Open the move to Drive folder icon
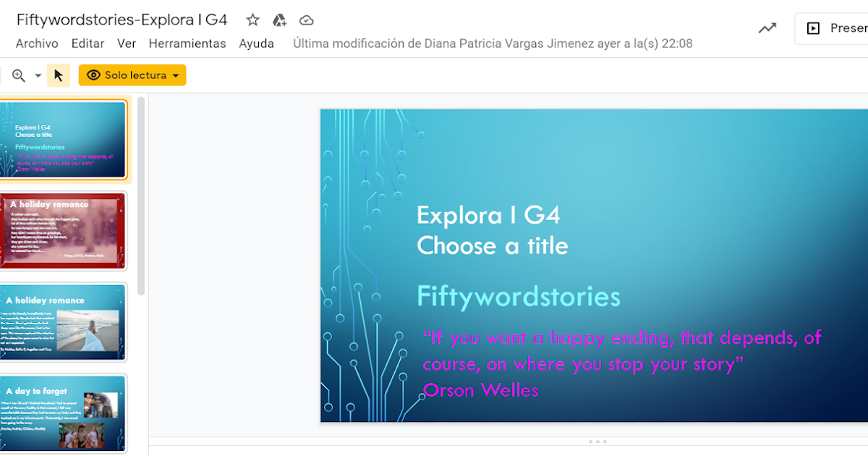 [279, 20]
